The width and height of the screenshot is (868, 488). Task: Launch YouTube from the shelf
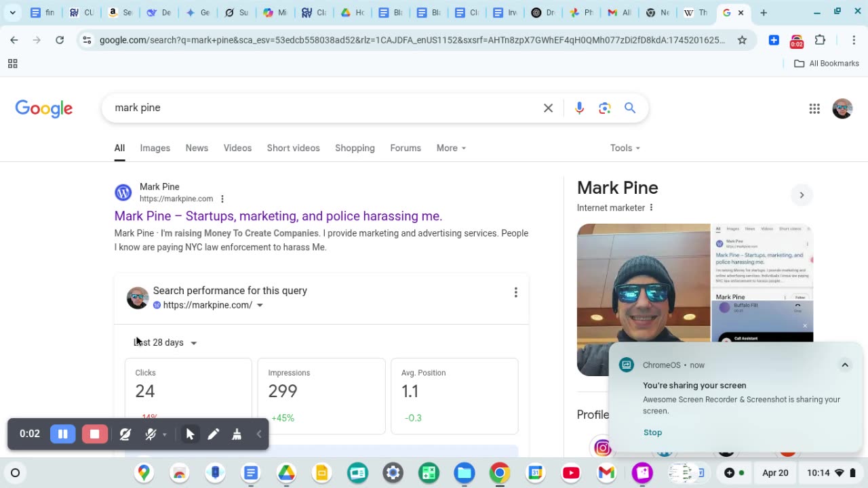coord(571,473)
